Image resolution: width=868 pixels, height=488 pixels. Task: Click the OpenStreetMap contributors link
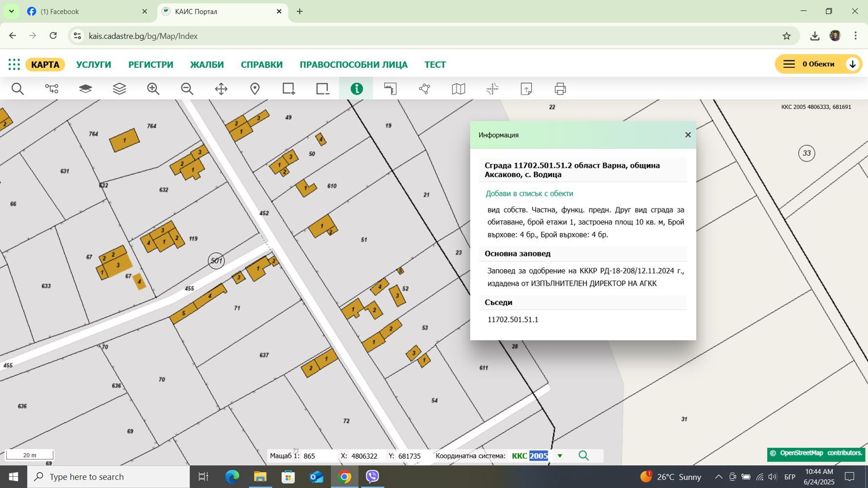[821, 453]
